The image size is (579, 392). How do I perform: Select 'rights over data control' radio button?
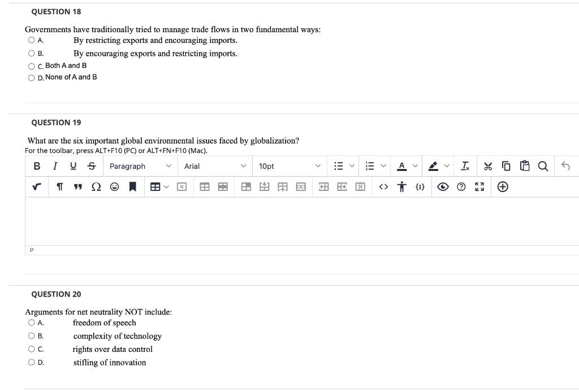pos(32,349)
